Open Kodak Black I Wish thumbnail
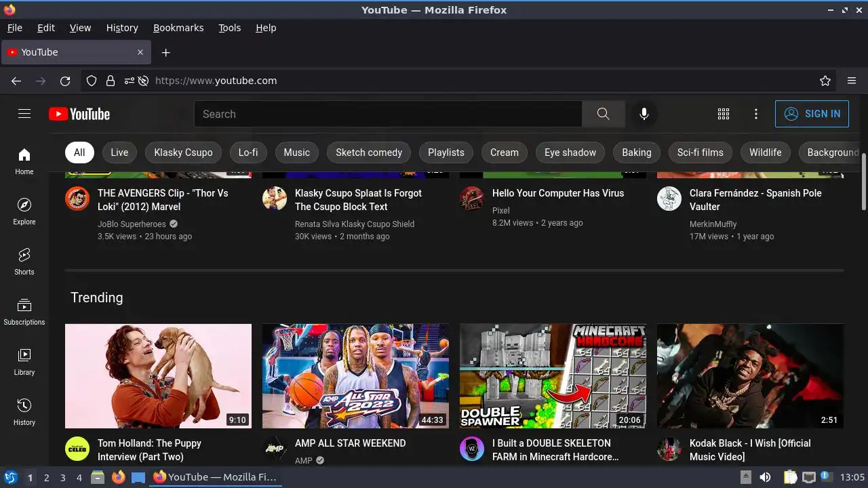 pos(750,376)
